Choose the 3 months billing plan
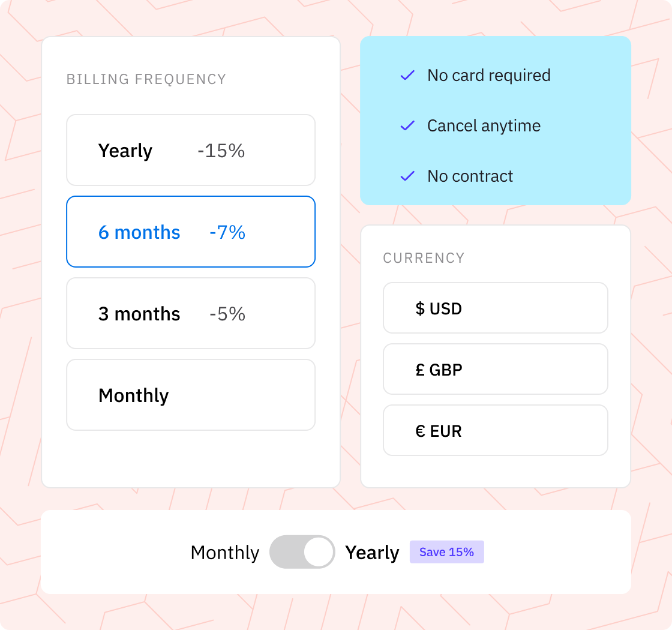The width and height of the screenshot is (672, 630). [x=191, y=313]
